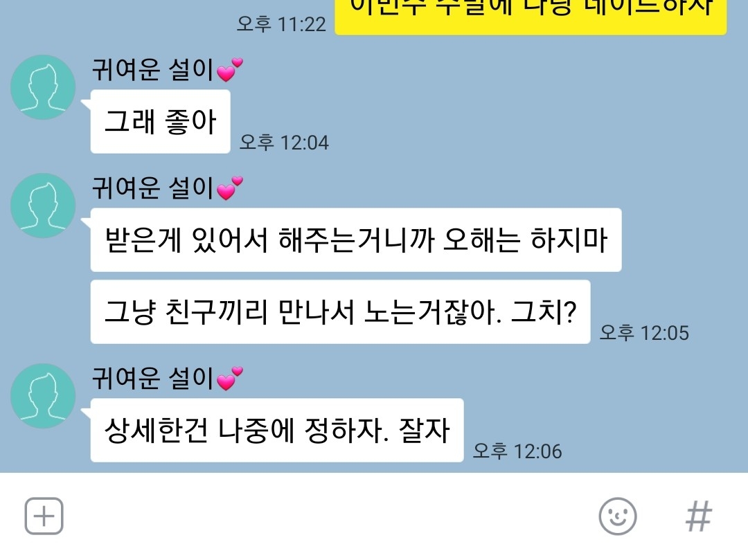Open profile avatar beside 그래 좋아 message
This screenshot has height=560, width=748.
pyautogui.click(x=43, y=87)
